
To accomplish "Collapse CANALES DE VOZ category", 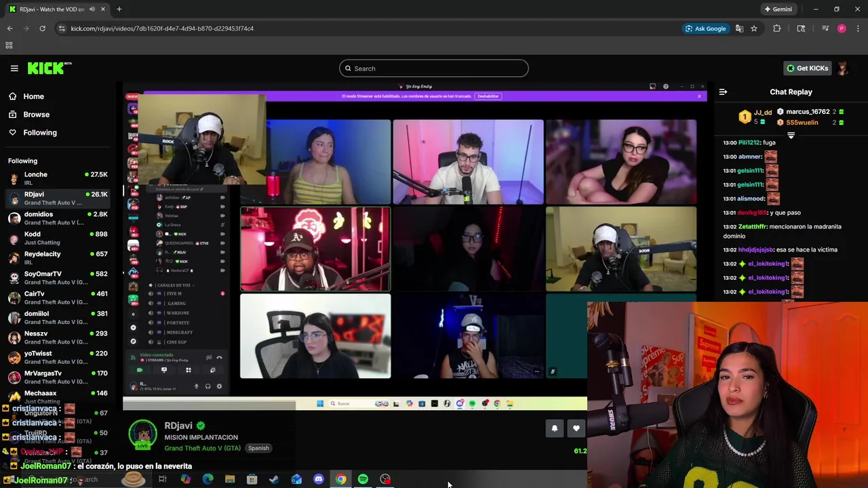I will (172, 285).
